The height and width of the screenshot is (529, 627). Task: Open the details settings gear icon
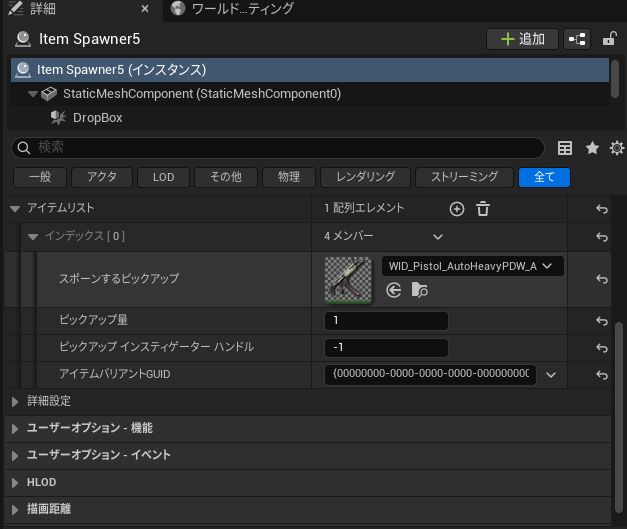click(x=617, y=148)
